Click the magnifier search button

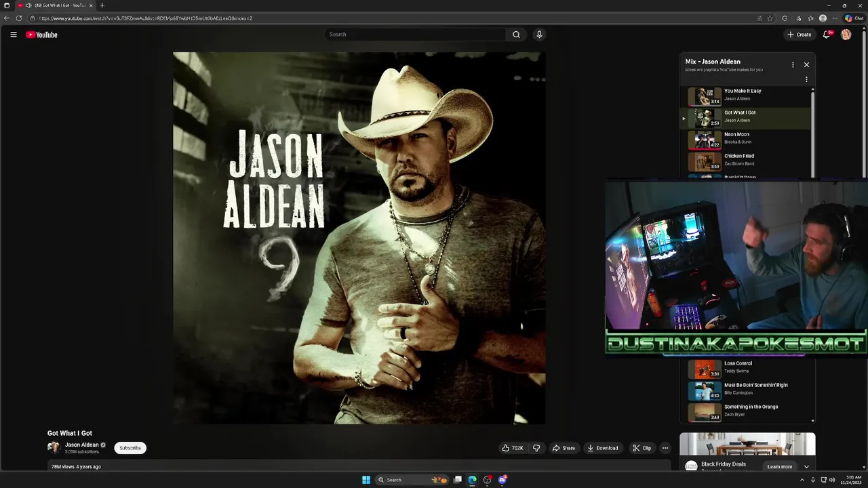point(516,35)
